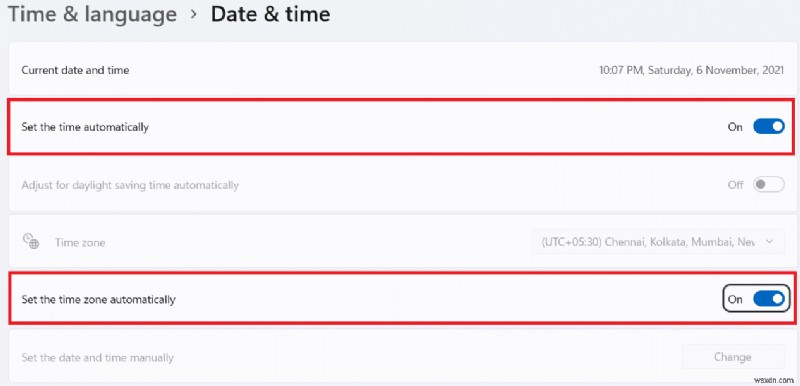Click the Date & time page title
Screen dimensions: 800x386
click(270, 14)
